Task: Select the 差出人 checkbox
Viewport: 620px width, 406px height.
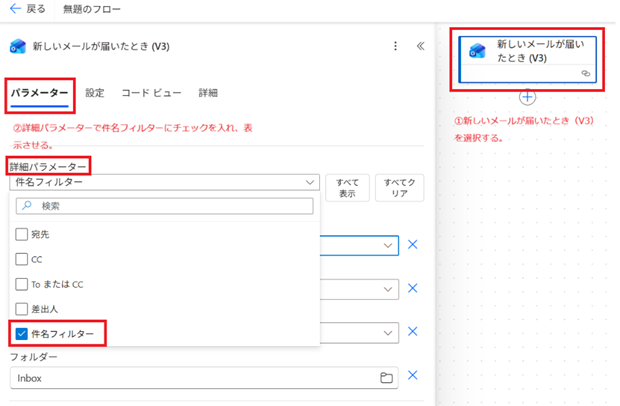Action: [x=22, y=309]
